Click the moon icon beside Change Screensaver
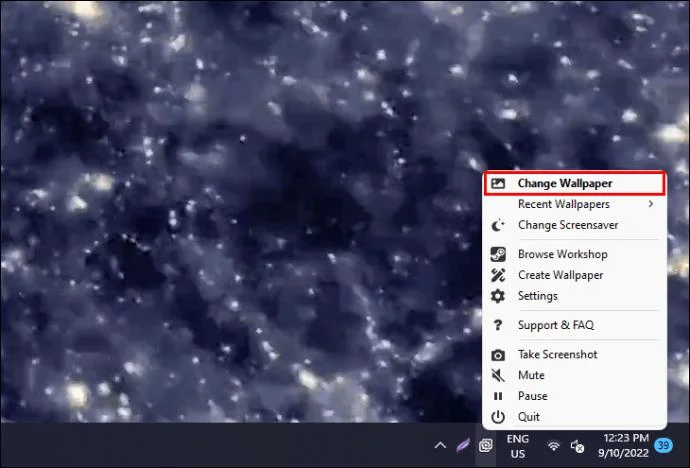Image resolution: width=690 pixels, height=468 pixels. [x=498, y=225]
